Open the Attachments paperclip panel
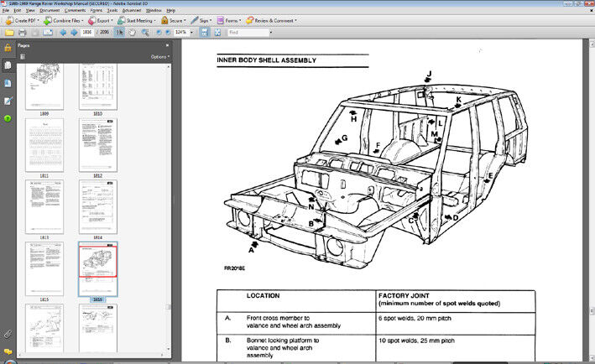The height and width of the screenshot is (364, 595). 8,335
